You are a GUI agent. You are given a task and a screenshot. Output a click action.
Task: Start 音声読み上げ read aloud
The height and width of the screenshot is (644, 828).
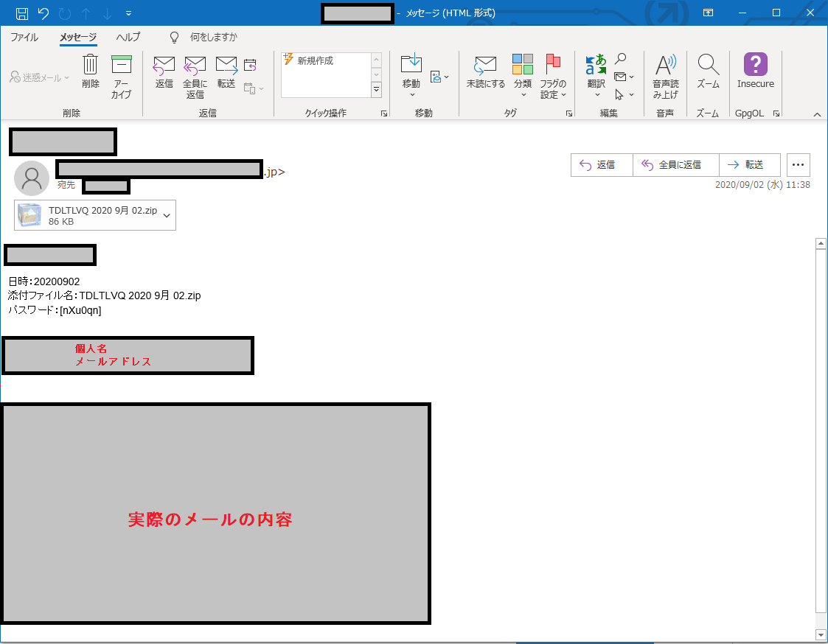[665, 77]
